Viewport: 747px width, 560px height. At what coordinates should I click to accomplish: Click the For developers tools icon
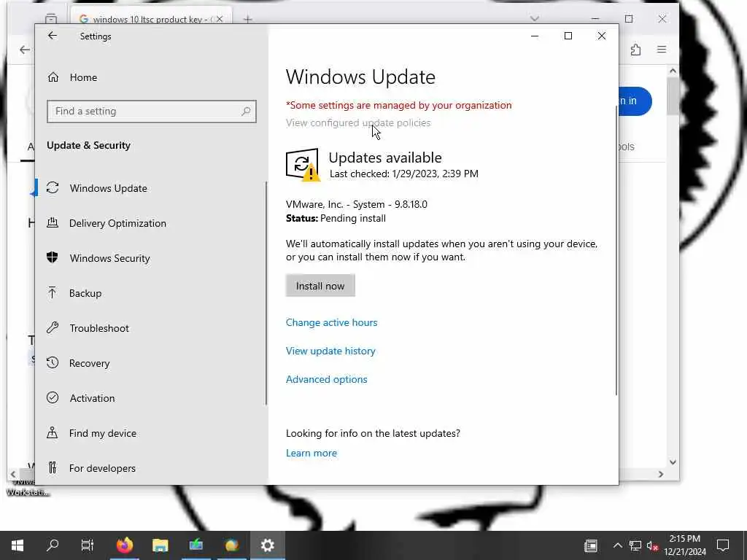53,467
